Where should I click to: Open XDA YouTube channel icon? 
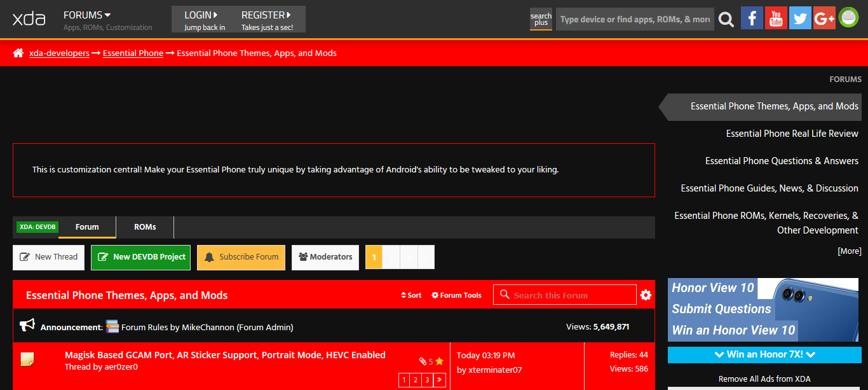pos(776,18)
